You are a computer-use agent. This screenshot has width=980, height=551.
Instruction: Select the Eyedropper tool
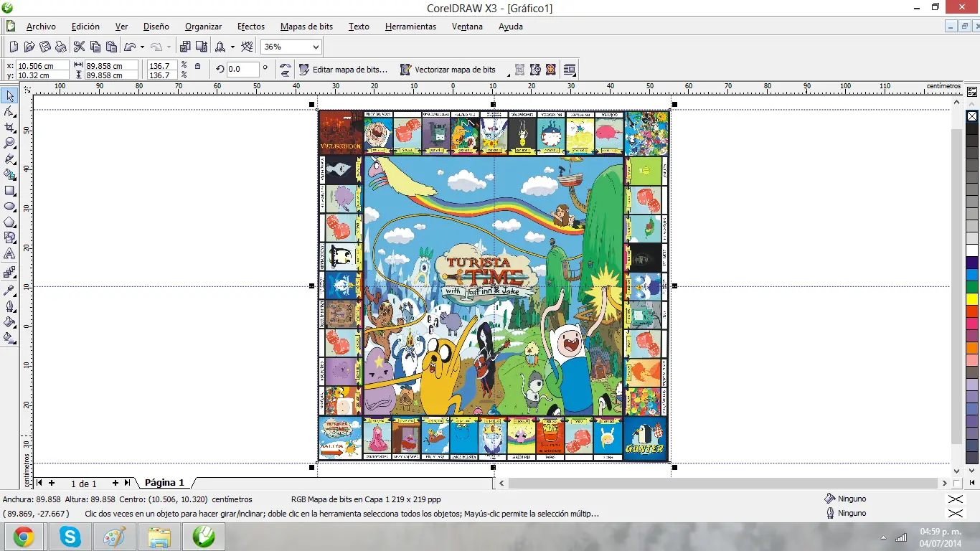[10, 291]
